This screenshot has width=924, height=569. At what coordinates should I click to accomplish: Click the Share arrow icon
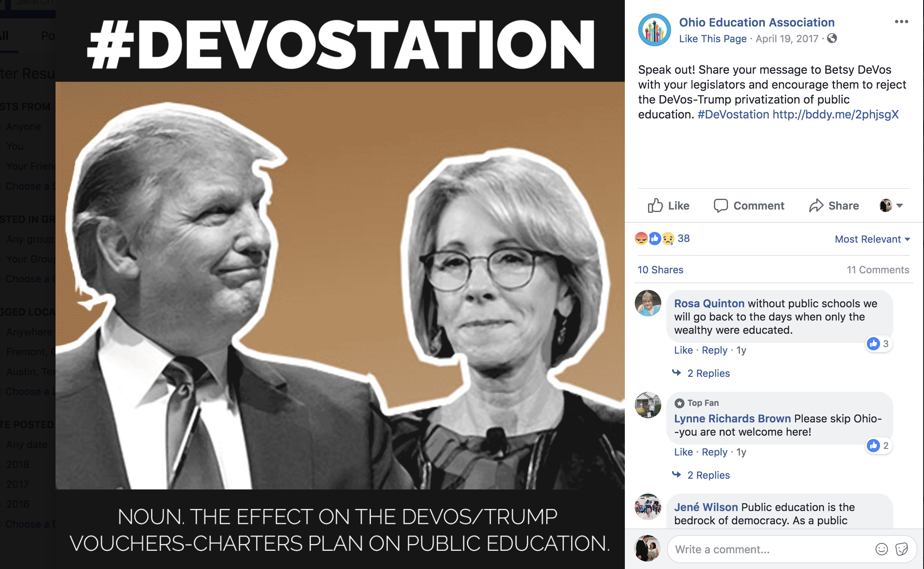[x=816, y=205]
